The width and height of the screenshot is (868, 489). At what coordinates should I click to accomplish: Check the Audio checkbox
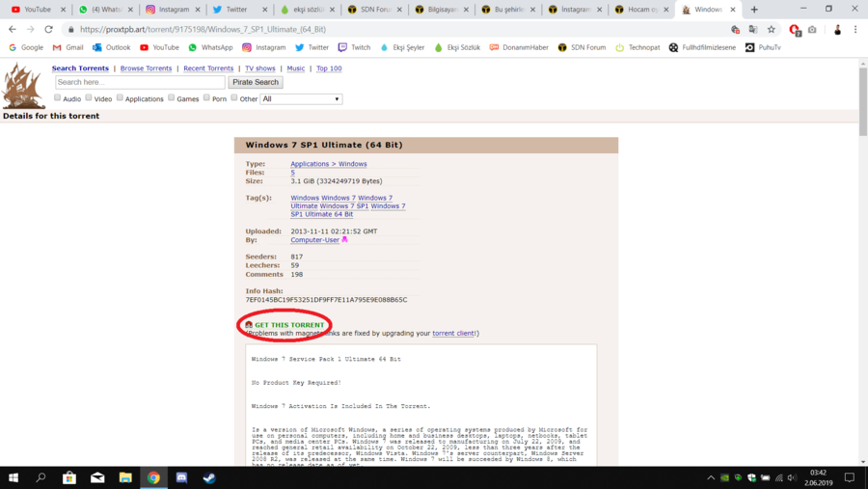pyautogui.click(x=57, y=97)
